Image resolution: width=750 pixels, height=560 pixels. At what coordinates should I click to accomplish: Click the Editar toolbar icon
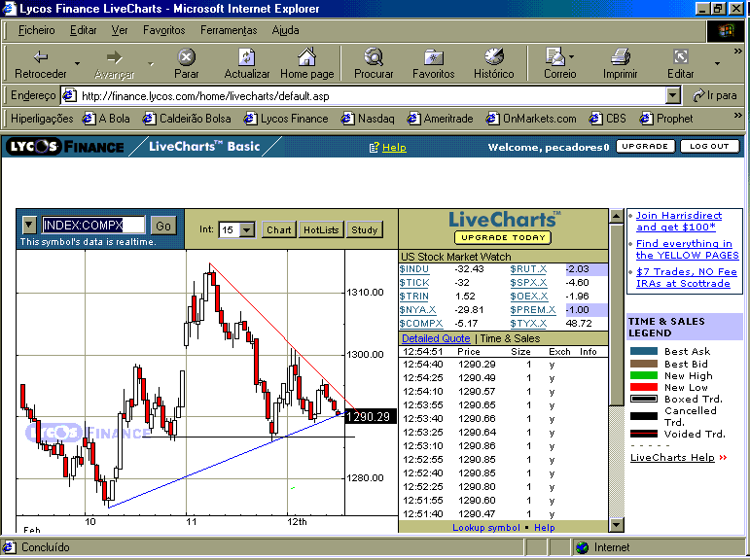point(680,57)
